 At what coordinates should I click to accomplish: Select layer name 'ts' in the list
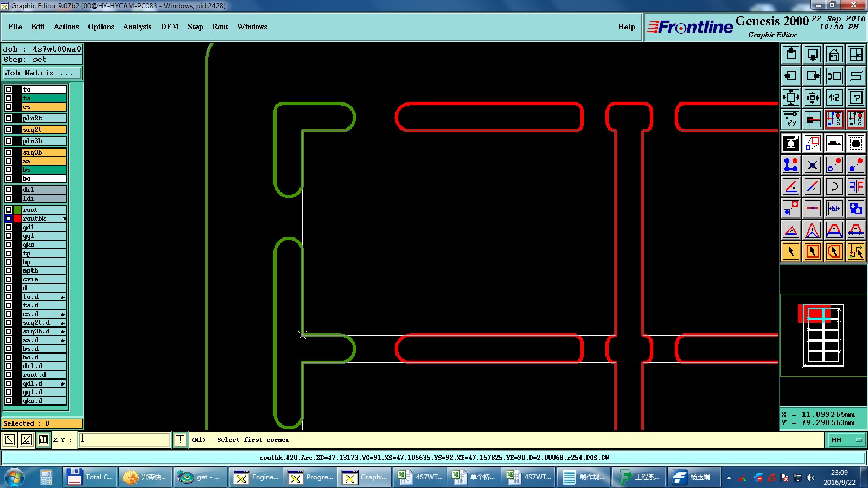coord(44,98)
